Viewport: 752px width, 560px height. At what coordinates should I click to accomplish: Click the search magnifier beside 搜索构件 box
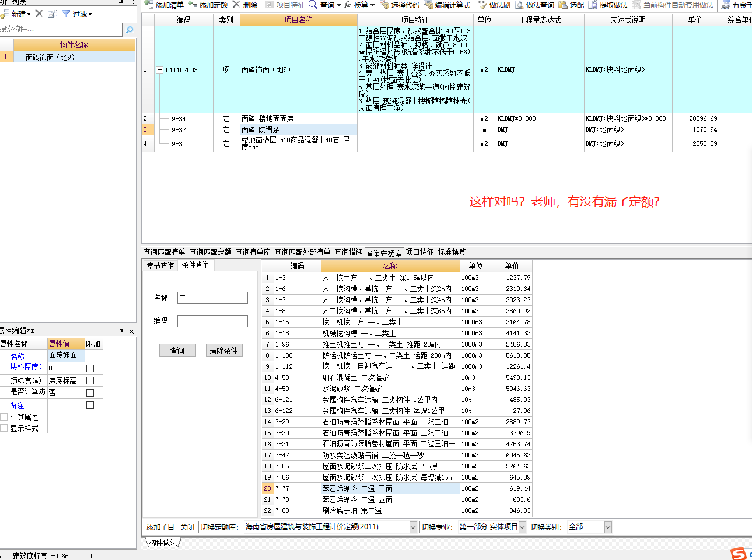point(130,29)
